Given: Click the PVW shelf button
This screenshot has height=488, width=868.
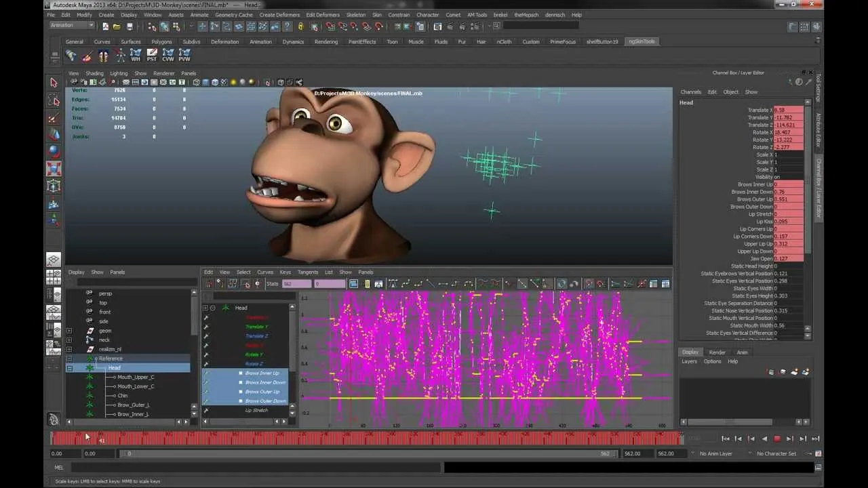Looking at the screenshot, I should coord(184,55).
